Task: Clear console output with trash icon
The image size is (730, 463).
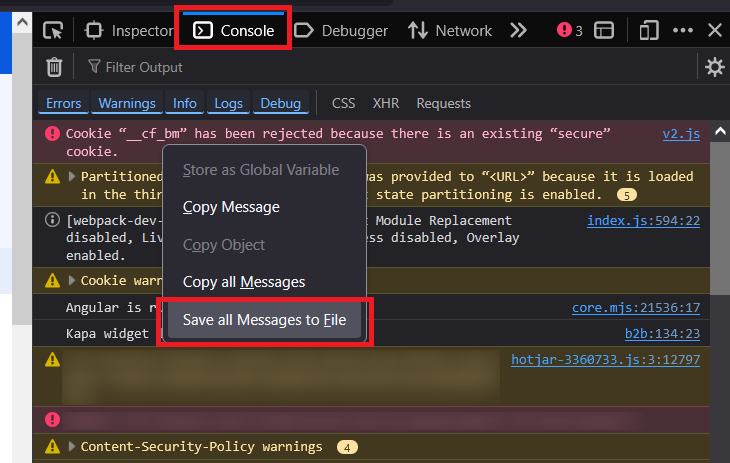Action: pos(54,67)
